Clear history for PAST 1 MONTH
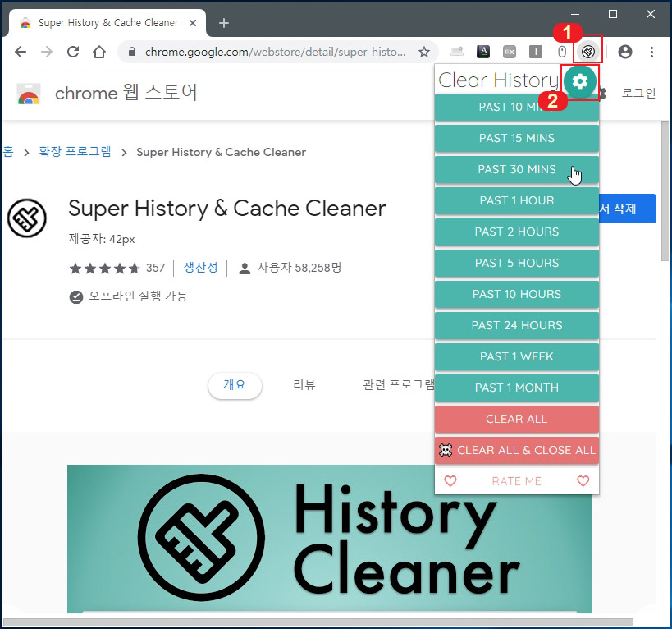The height and width of the screenshot is (629, 672). pos(516,388)
